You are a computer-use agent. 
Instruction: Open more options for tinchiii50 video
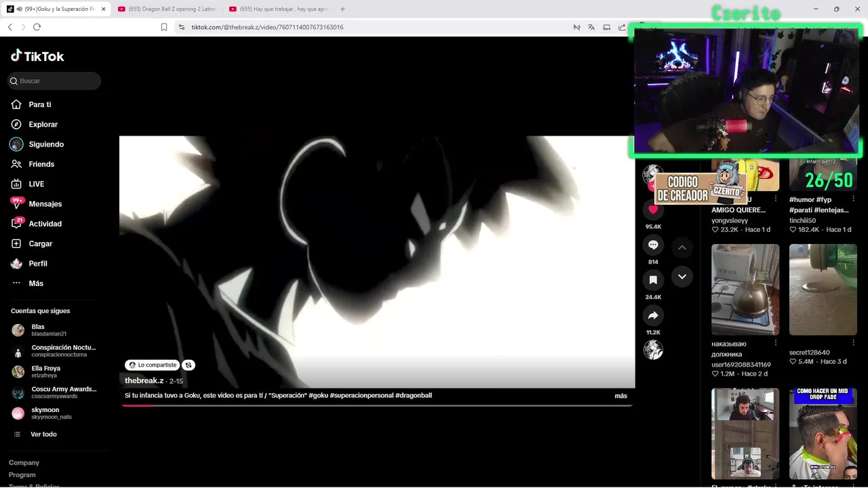[x=854, y=200]
